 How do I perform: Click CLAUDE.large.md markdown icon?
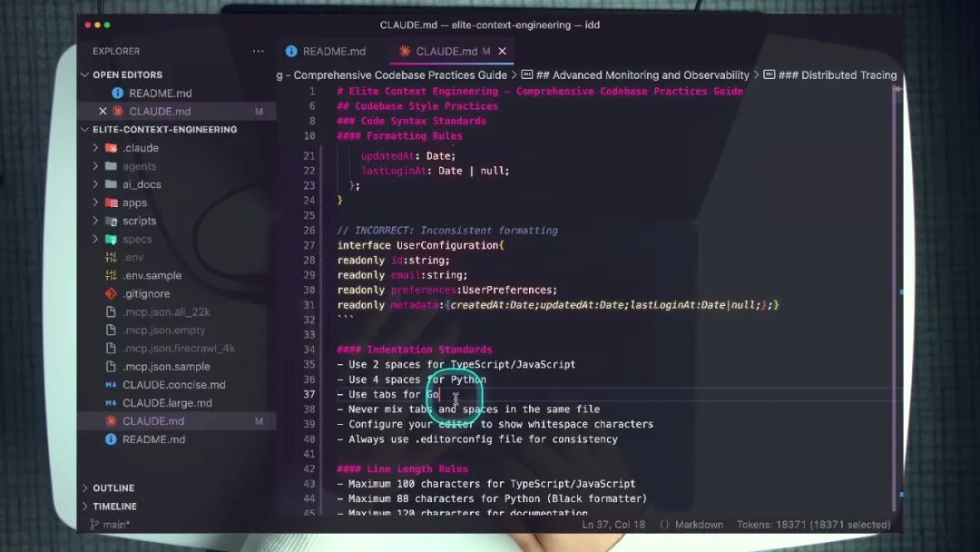pos(112,402)
